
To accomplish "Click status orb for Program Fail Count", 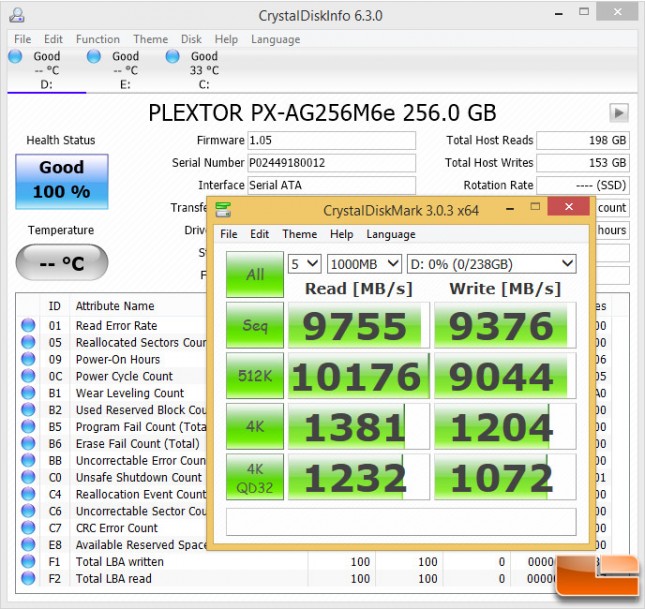I will [28, 426].
